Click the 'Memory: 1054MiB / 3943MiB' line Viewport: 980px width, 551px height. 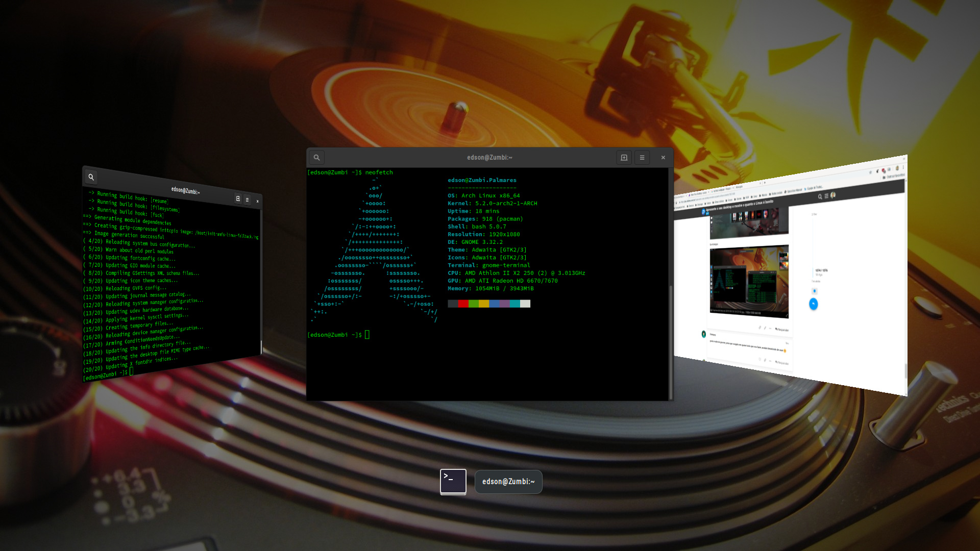(x=491, y=288)
